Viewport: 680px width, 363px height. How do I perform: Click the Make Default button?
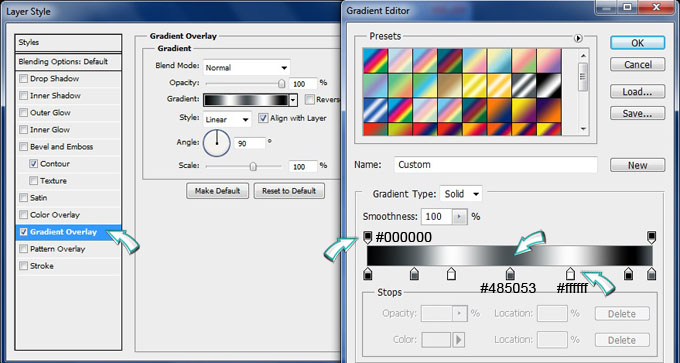click(x=217, y=191)
